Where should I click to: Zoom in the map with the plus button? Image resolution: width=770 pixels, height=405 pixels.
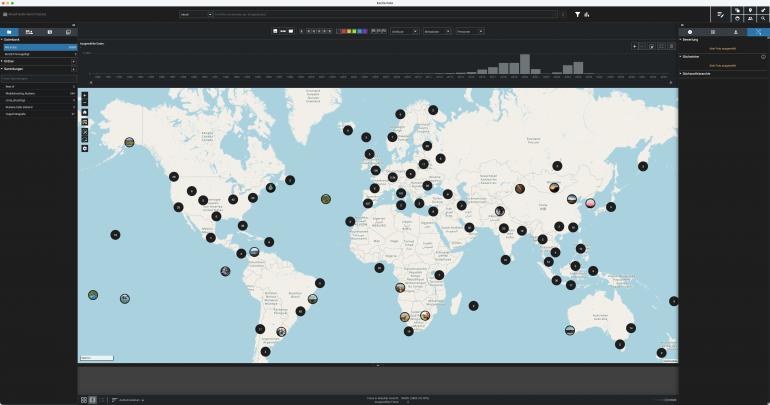click(84, 95)
